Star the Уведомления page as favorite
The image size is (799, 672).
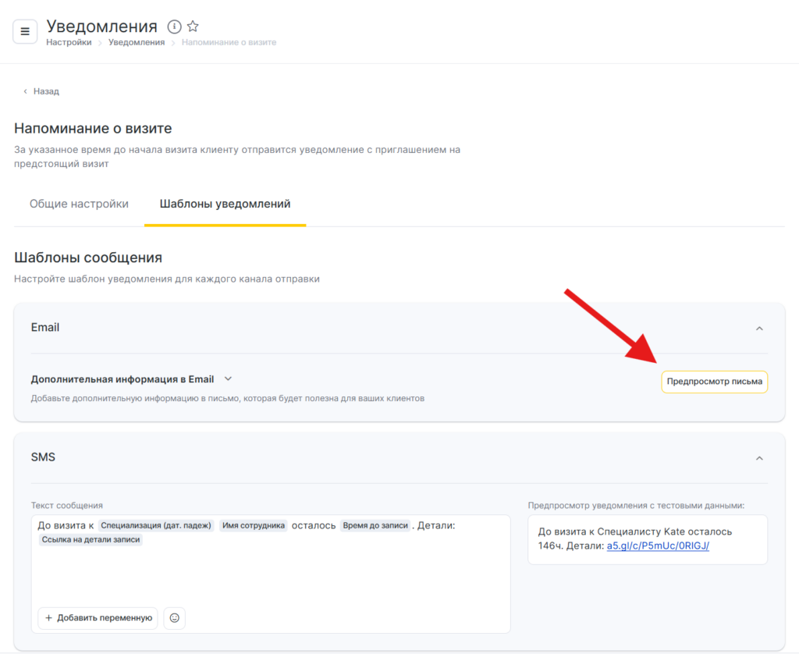(193, 27)
